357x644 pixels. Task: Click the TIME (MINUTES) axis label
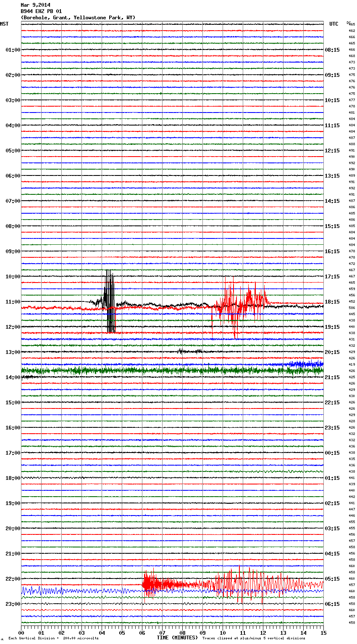pyautogui.click(x=177, y=638)
